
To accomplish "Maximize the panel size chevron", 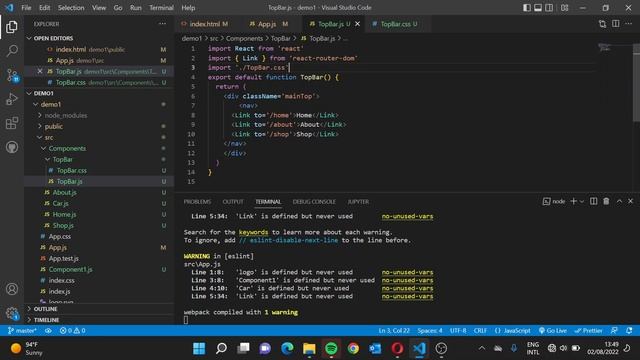I will (x=619, y=201).
